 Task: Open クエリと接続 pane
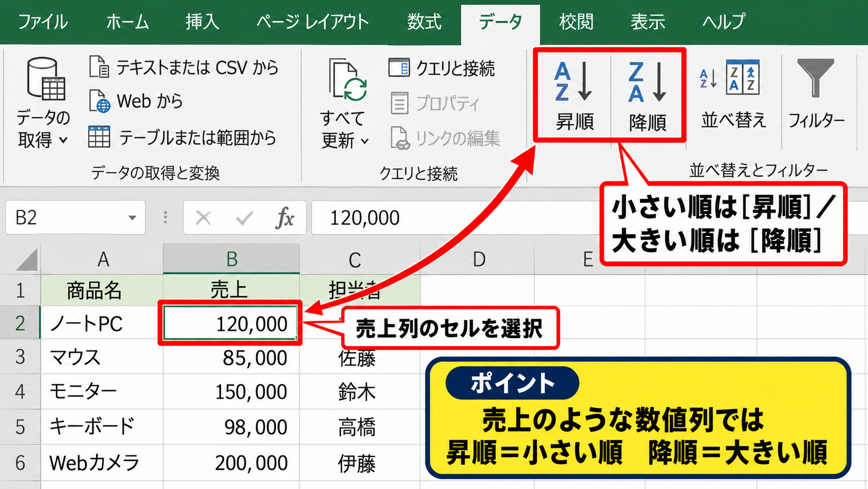tap(441, 68)
